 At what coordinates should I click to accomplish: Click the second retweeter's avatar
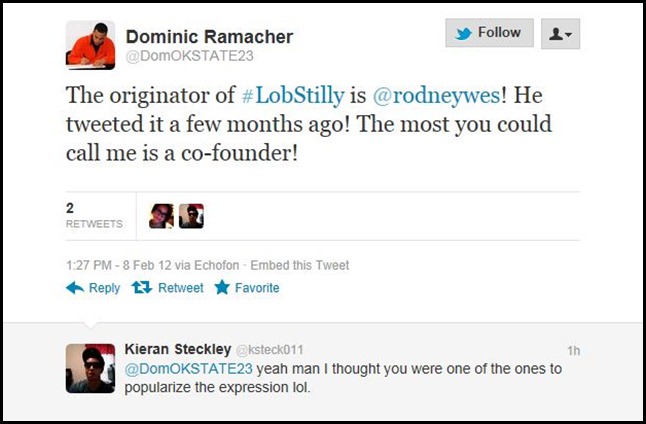click(x=191, y=216)
